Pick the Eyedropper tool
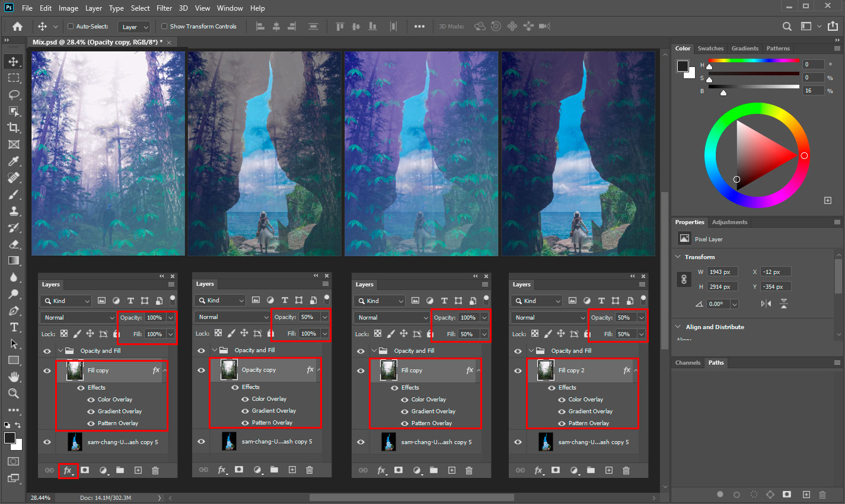 14,161
